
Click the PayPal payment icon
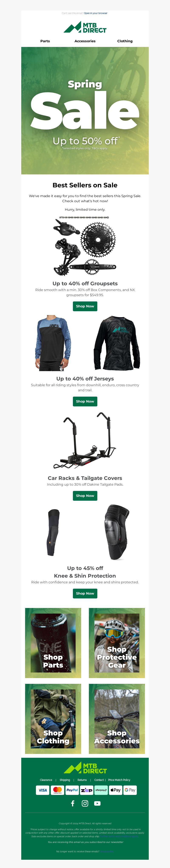[x=72, y=790]
